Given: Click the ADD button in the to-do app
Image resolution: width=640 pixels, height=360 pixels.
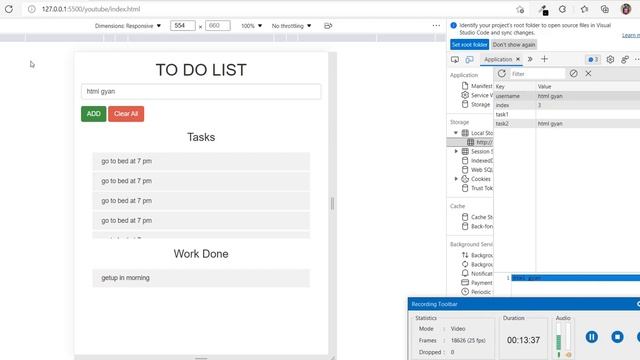Looking at the screenshot, I should click(x=93, y=114).
